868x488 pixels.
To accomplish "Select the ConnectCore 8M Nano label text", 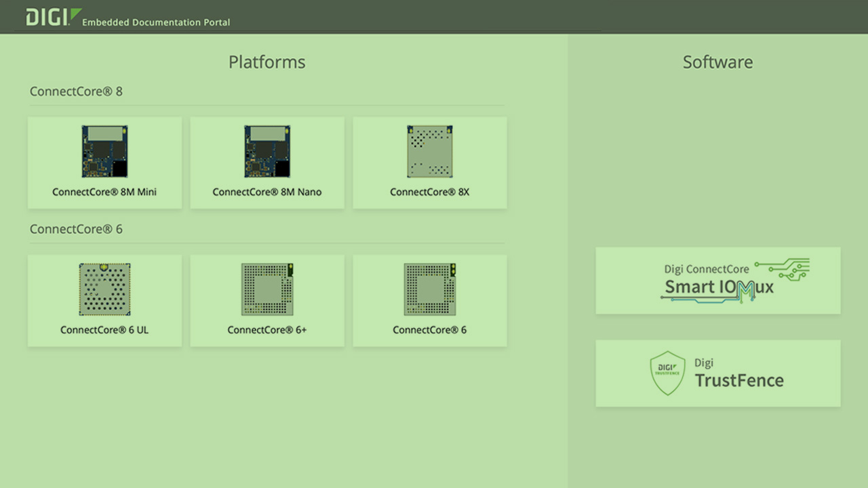I will click(267, 192).
